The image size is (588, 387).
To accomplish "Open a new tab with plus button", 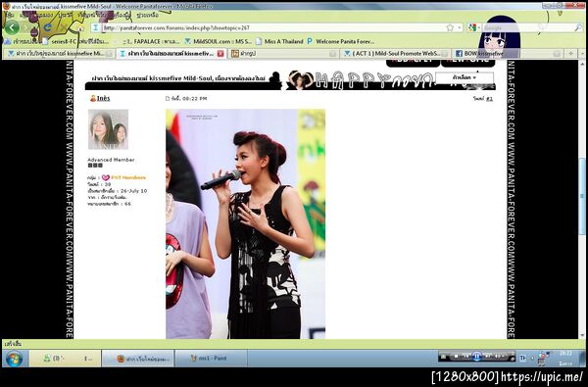I will 570,54.
